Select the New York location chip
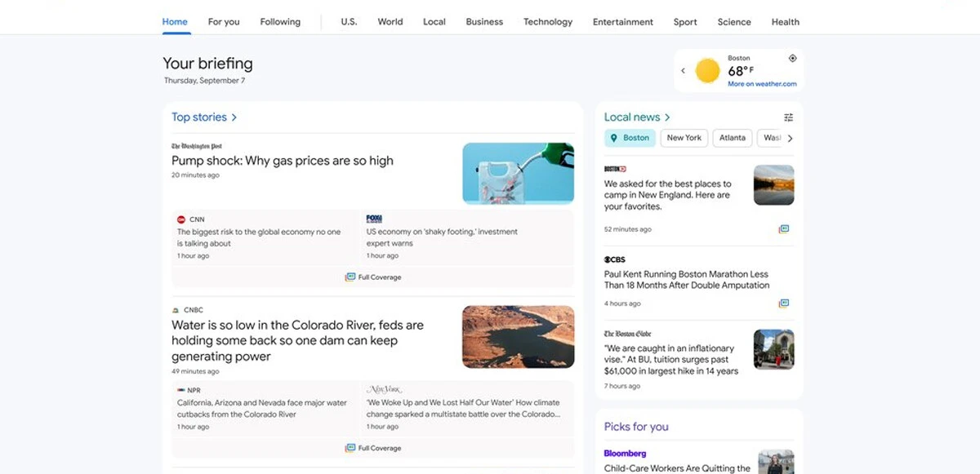The image size is (980, 474). click(684, 138)
